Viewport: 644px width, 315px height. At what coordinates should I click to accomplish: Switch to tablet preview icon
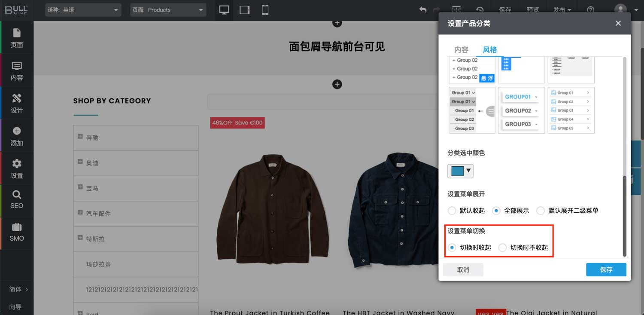pyautogui.click(x=245, y=10)
